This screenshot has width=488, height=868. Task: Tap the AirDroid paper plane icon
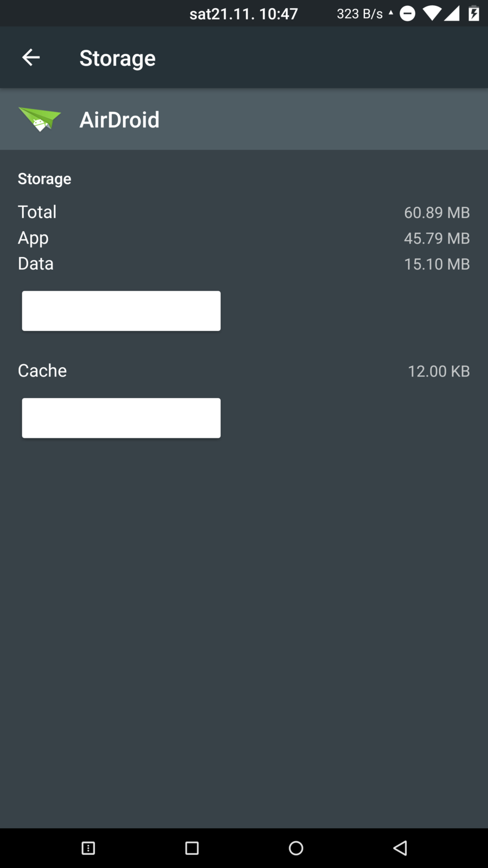40,119
